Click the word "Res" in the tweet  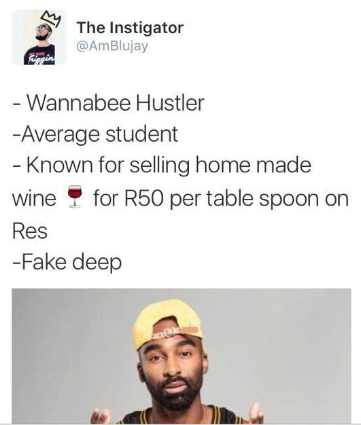pyautogui.click(x=30, y=230)
